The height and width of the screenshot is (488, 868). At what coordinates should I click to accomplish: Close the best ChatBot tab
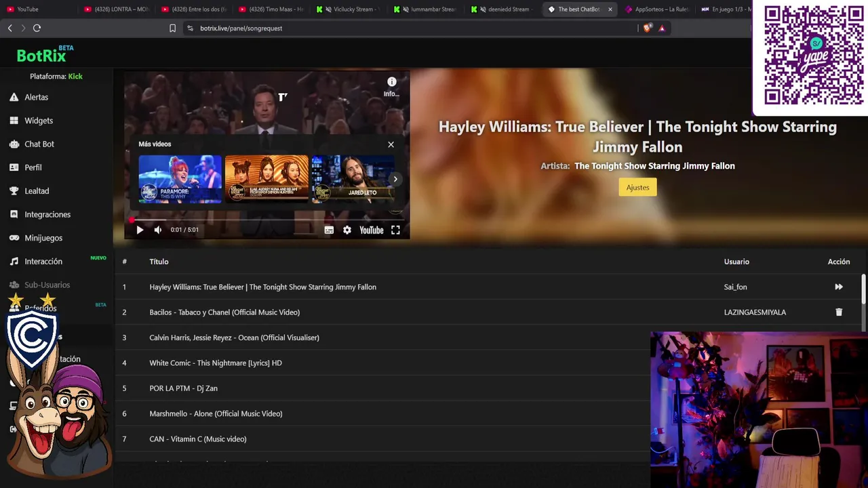click(610, 9)
